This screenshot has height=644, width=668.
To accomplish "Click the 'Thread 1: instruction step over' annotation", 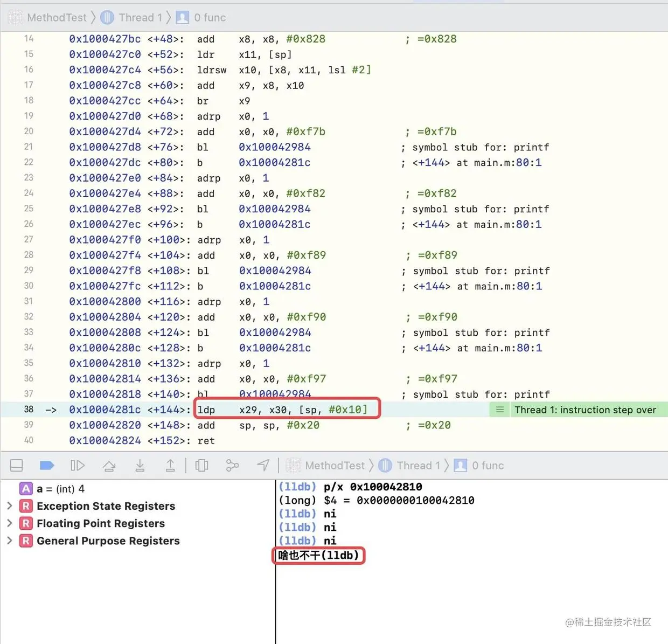I will (585, 410).
